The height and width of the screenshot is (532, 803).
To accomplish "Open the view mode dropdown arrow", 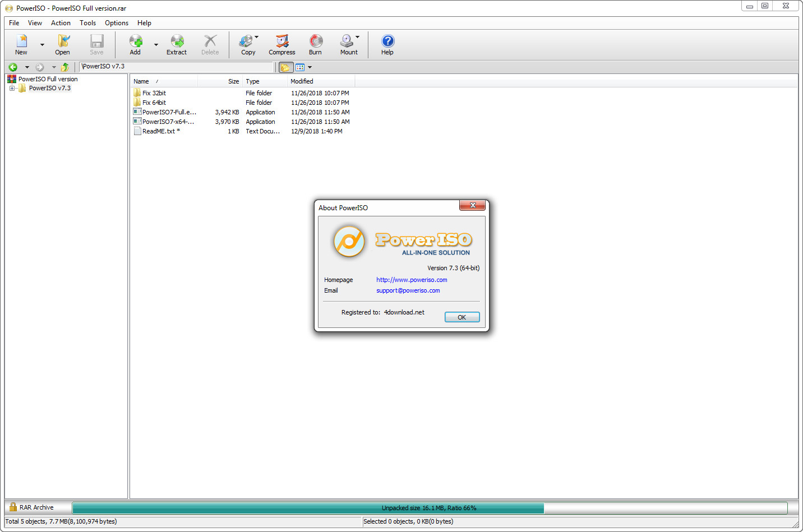I will tap(310, 67).
